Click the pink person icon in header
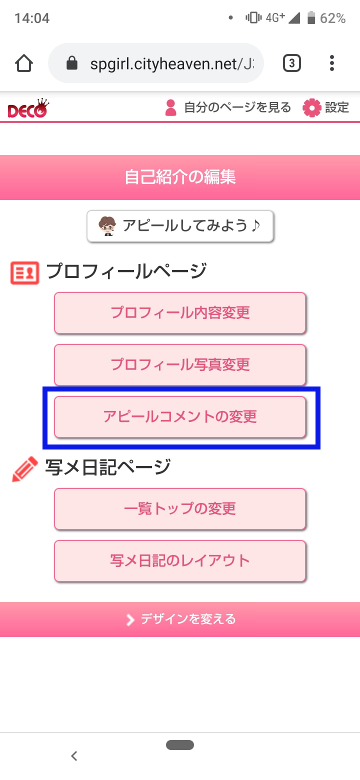 click(171, 107)
